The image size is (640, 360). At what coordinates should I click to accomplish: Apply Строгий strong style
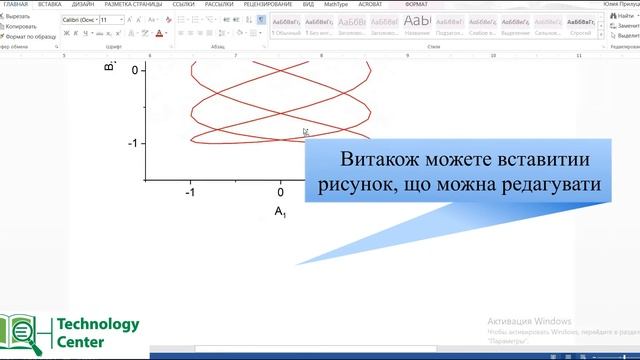click(x=580, y=26)
